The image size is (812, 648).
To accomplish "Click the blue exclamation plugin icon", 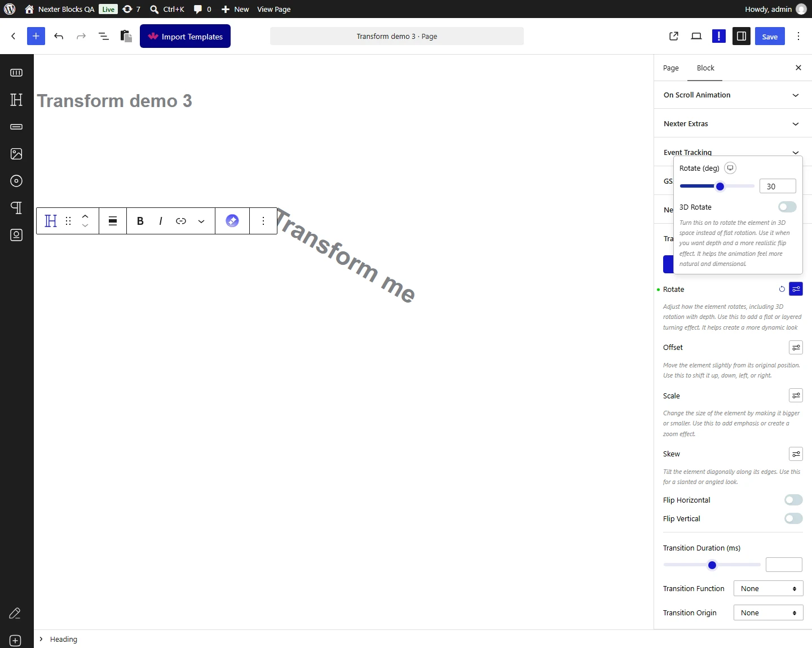I will 719,36.
